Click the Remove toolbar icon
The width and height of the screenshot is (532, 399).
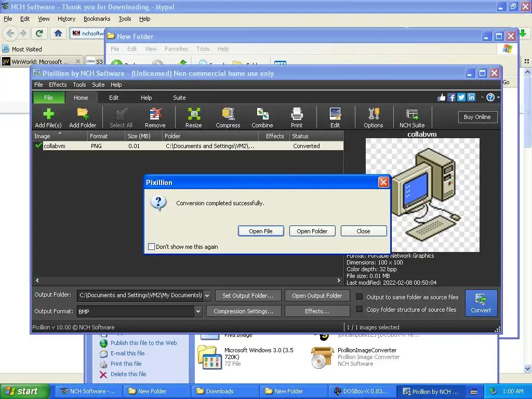(x=155, y=117)
